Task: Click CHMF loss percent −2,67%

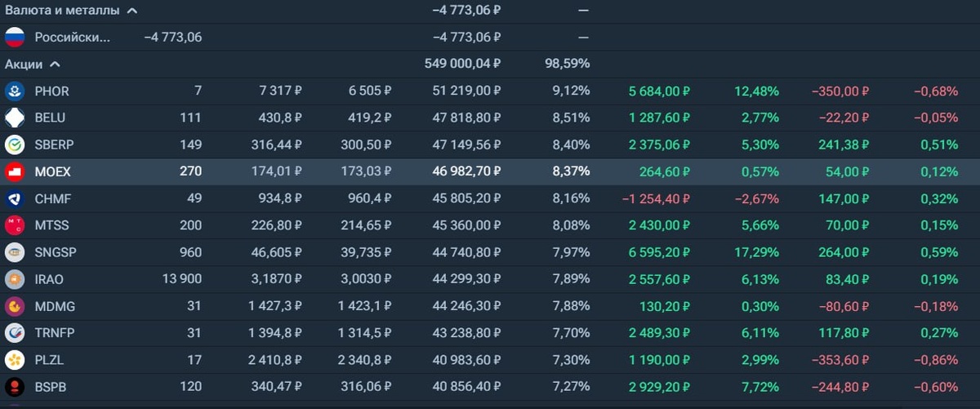Action: (x=755, y=199)
